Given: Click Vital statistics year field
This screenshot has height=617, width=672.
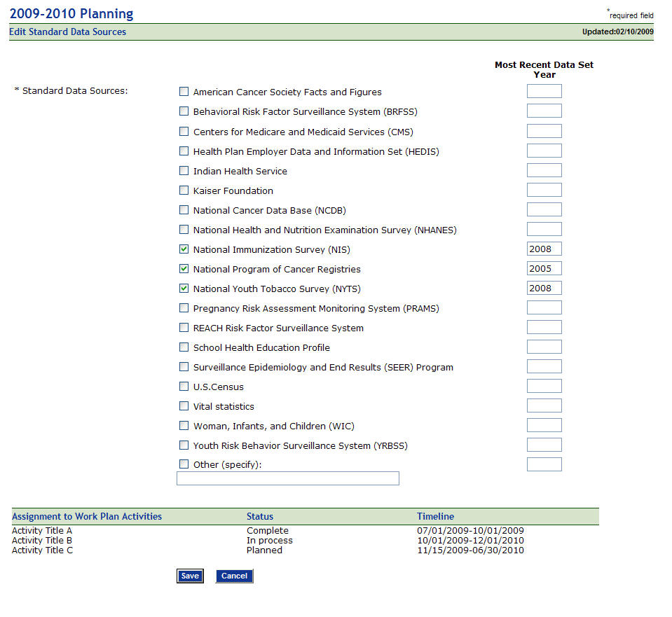Looking at the screenshot, I should click(x=544, y=405).
